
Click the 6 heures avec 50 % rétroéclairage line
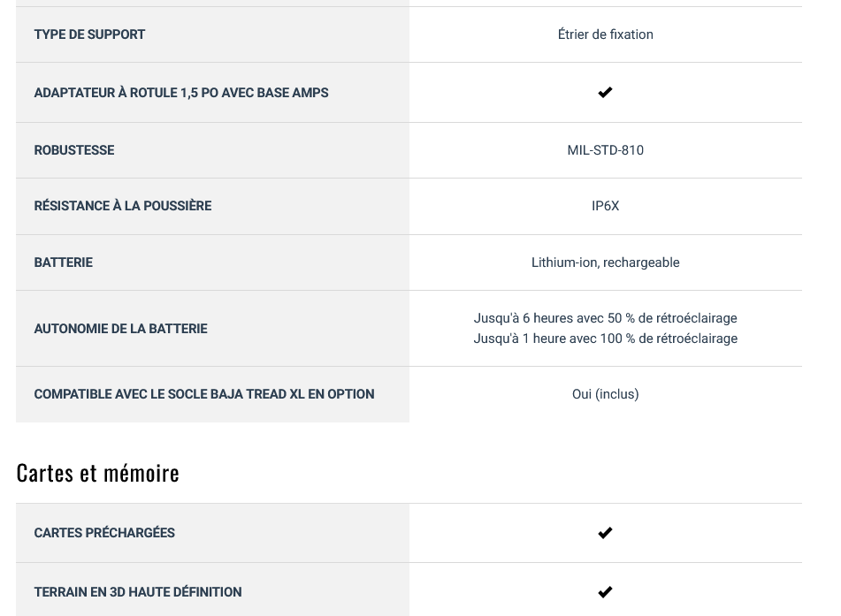605,318
